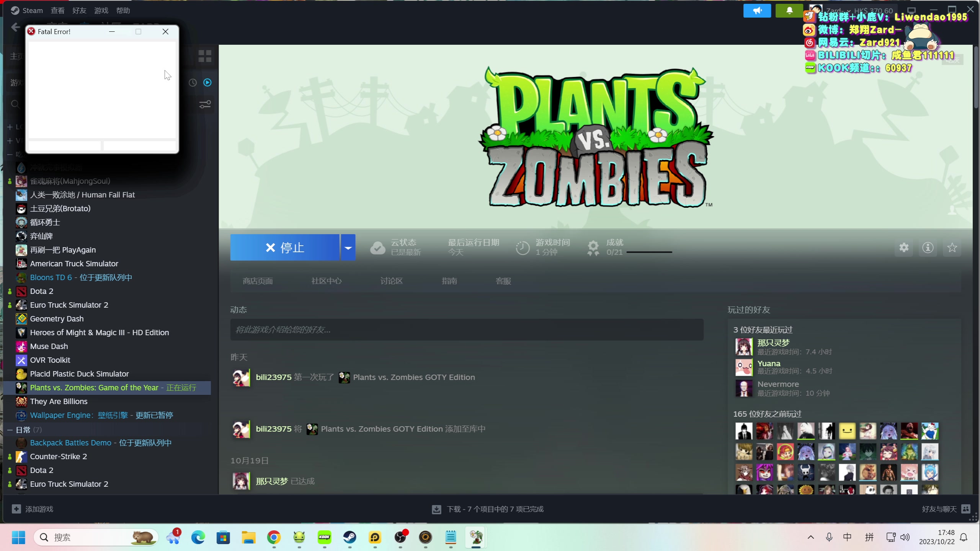Click the activity post input field

click(466, 330)
